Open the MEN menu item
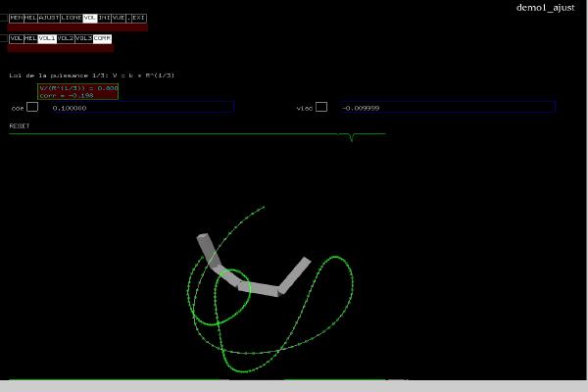588x392 pixels. click(16, 18)
